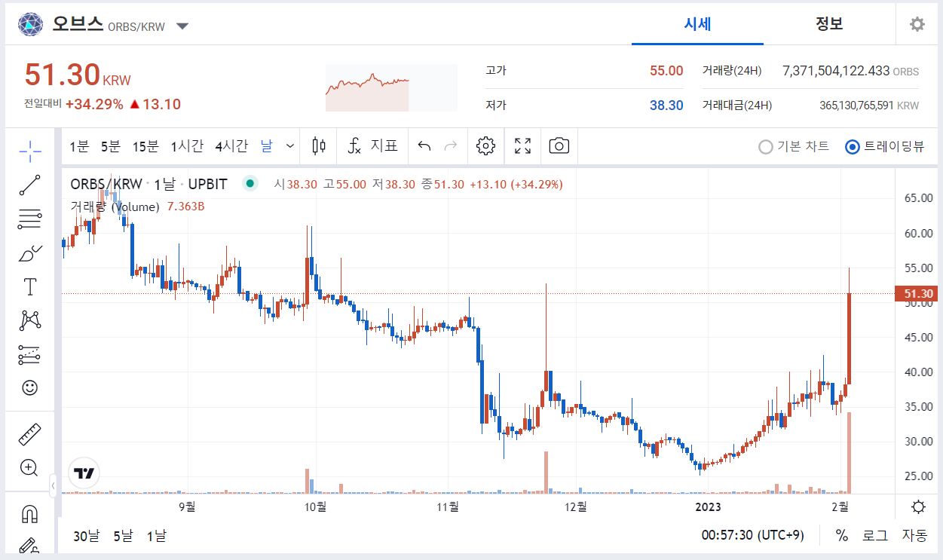The width and height of the screenshot is (943, 560).
Task: Switch to the 시세 tab
Action: click(x=697, y=23)
